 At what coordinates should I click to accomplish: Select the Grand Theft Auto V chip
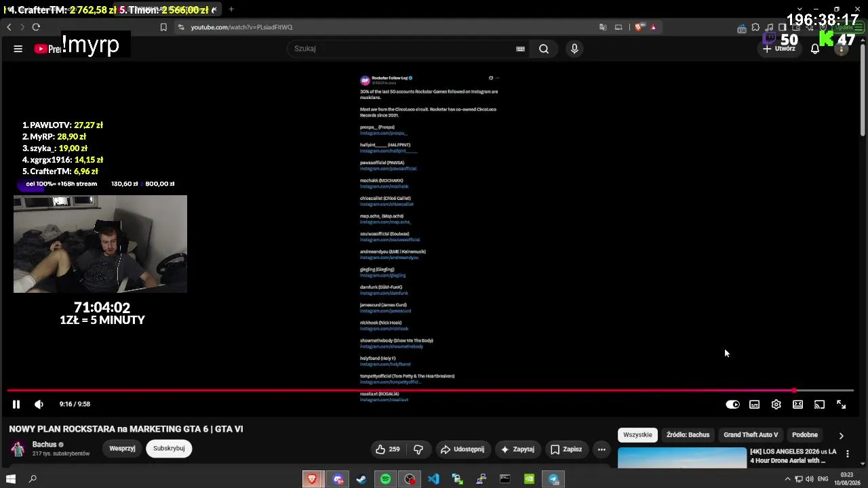[x=751, y=435]
